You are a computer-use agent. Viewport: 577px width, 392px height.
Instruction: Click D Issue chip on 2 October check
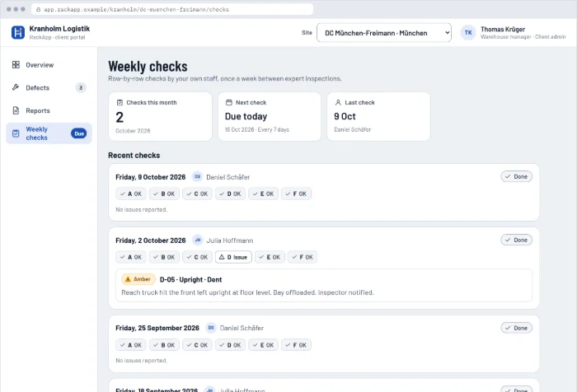tap(233, 257)
